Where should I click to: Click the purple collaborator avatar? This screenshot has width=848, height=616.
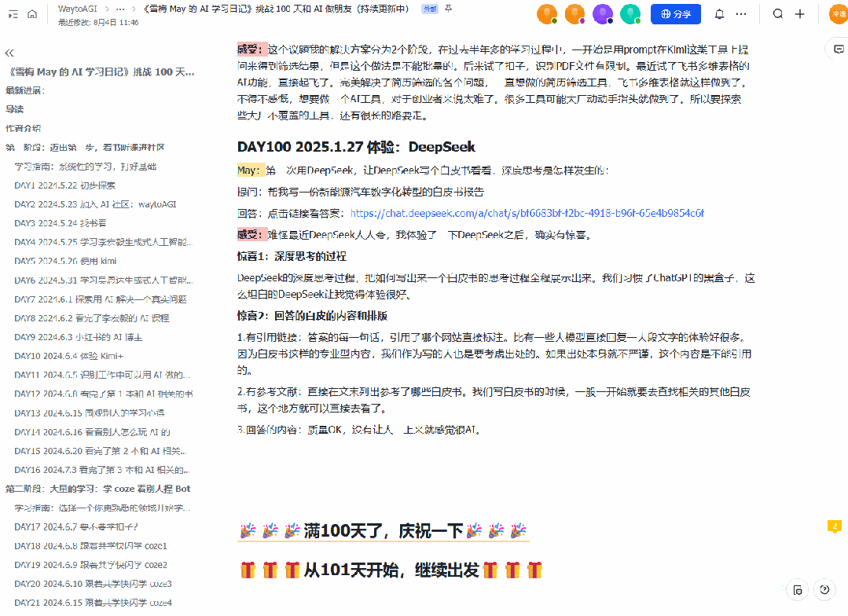point(603,14)
